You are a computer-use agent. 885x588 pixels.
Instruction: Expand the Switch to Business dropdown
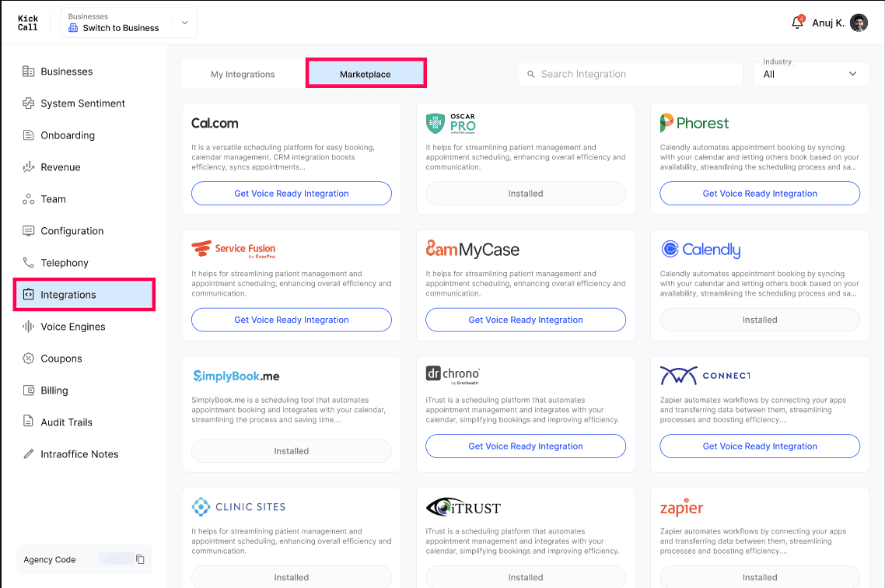pyautogui.click(x=184, y=23)
